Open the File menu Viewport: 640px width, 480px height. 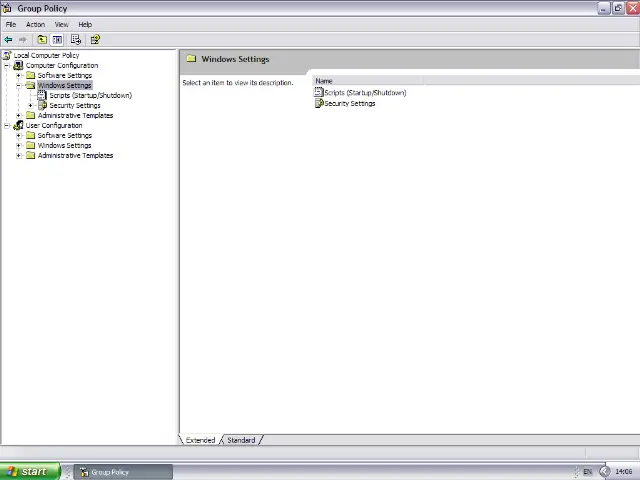point(11,24)
